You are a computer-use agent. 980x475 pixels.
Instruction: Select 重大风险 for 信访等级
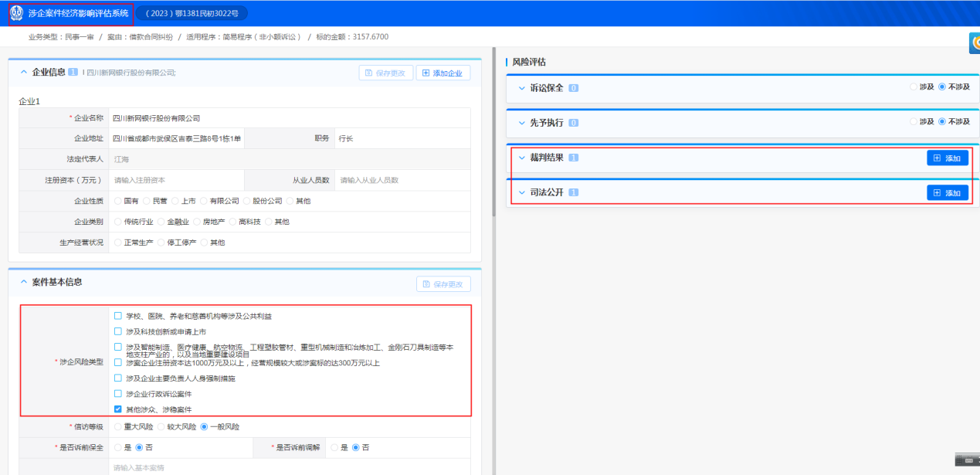point(118,426)
